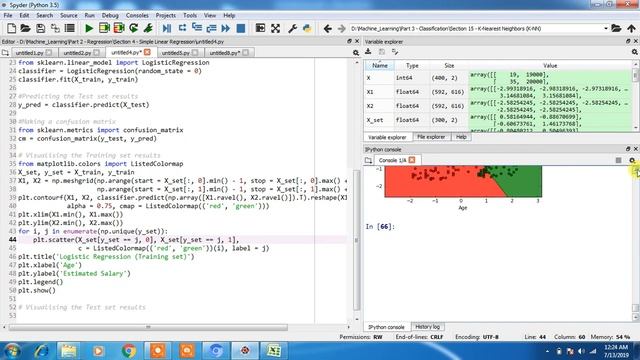The width and height of the screenshot is (640, 360).
Task: Open the File menu
Action: (8, 16)
